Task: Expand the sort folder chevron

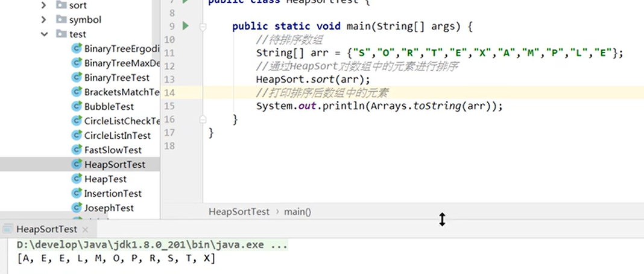Action: 44,5
